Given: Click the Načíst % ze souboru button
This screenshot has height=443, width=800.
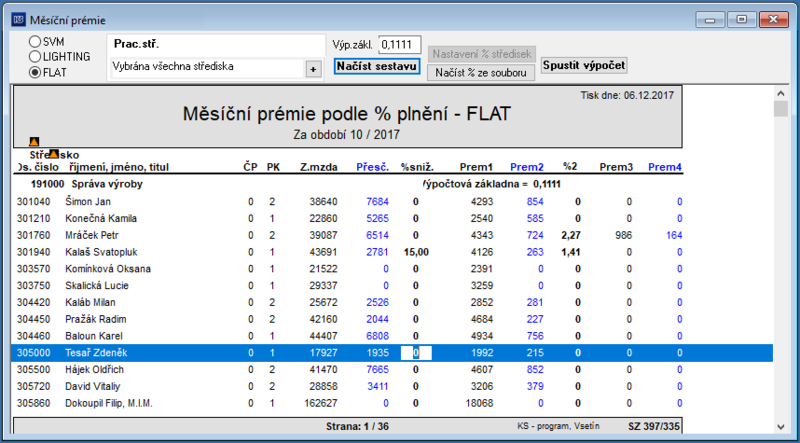Looking at the screenshot, I should (x=481, y=72).
